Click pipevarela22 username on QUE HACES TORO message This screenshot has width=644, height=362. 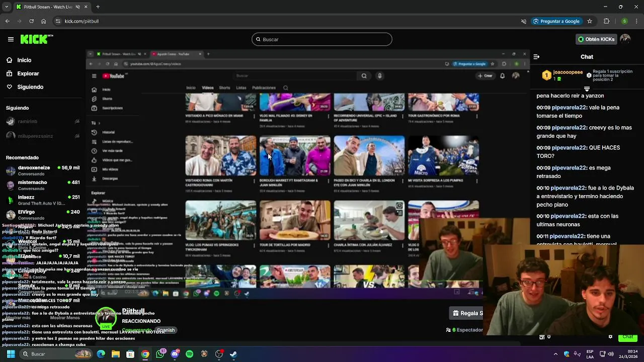(569, 148)
